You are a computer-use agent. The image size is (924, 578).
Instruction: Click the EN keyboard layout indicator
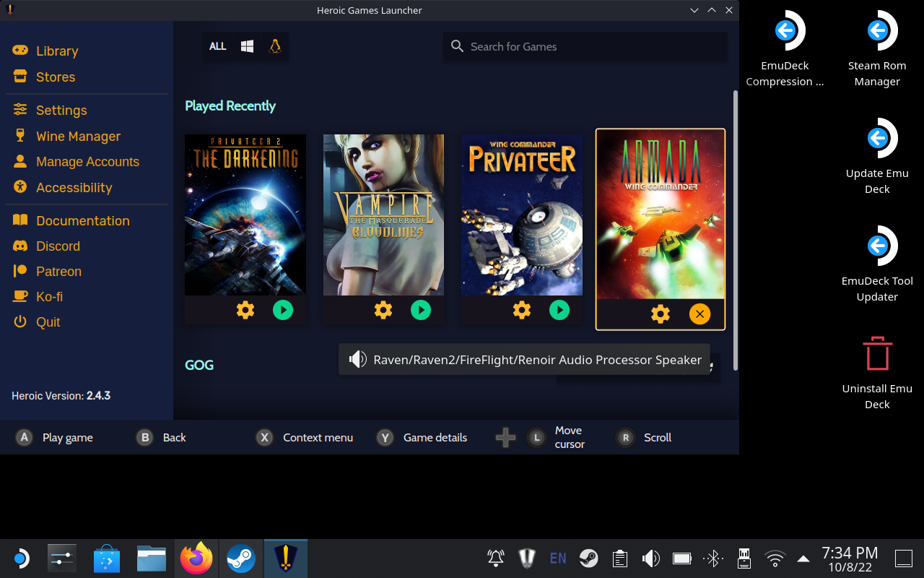pyautogui.click(x=558, y=558)
